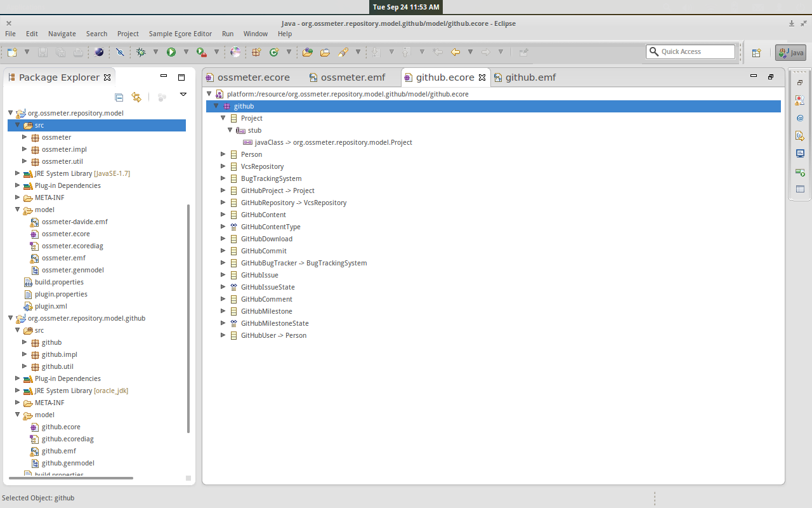Click the Console icon in right trim

pos(800,154)
